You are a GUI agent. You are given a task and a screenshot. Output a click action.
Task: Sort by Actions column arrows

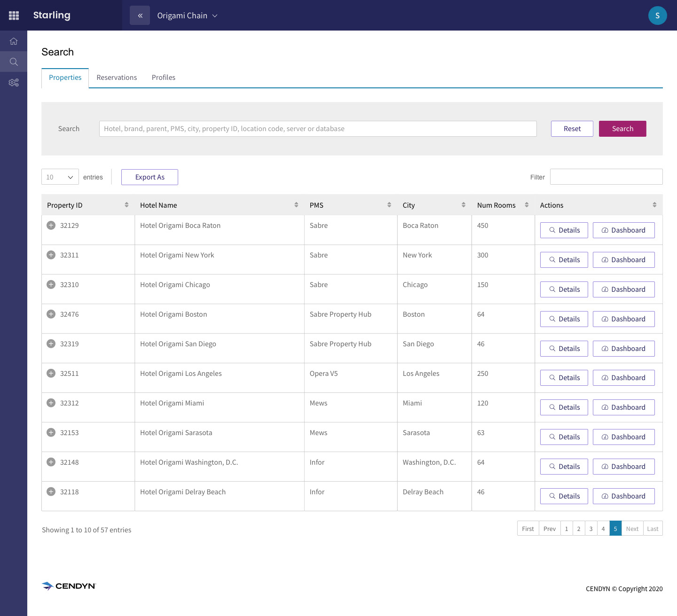[x=654, y=205]
